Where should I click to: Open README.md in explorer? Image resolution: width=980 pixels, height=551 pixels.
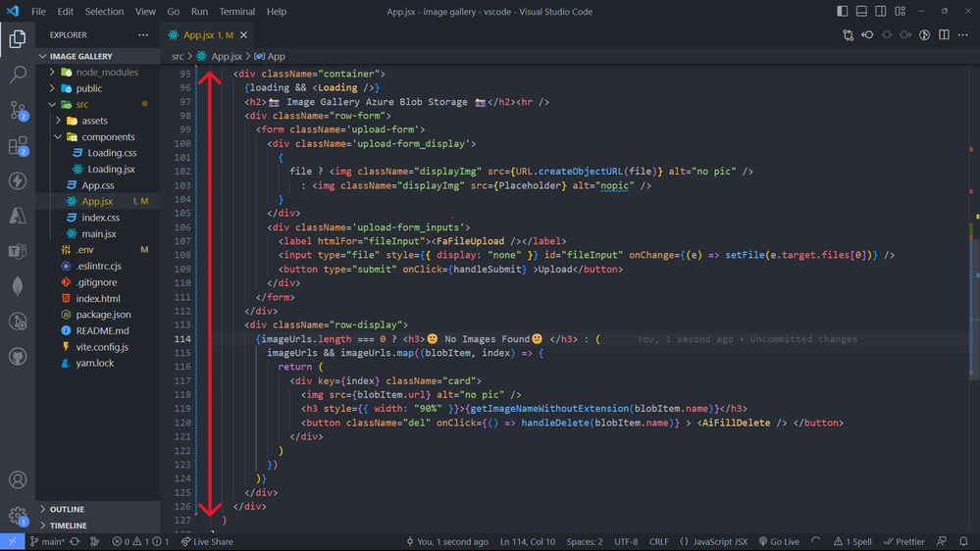tap(98, 330)
